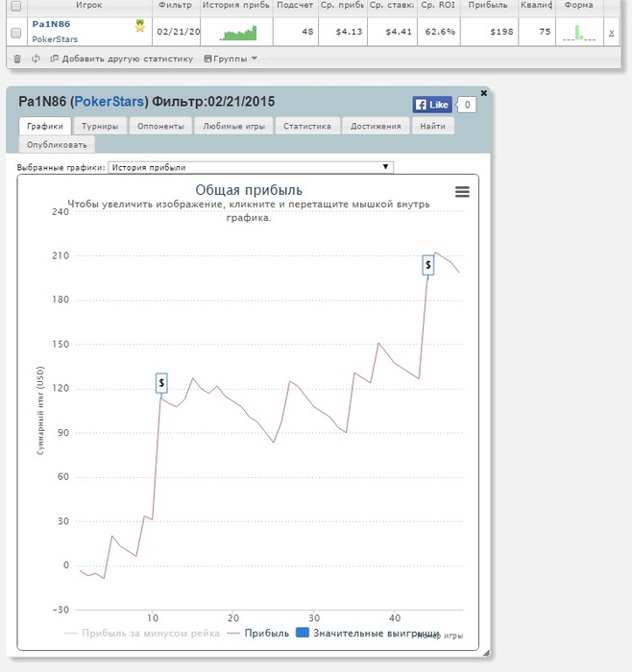Click the second $ marker near game 44
The width and height of the screenshot is (632, 672).
(x=428, y=265)
